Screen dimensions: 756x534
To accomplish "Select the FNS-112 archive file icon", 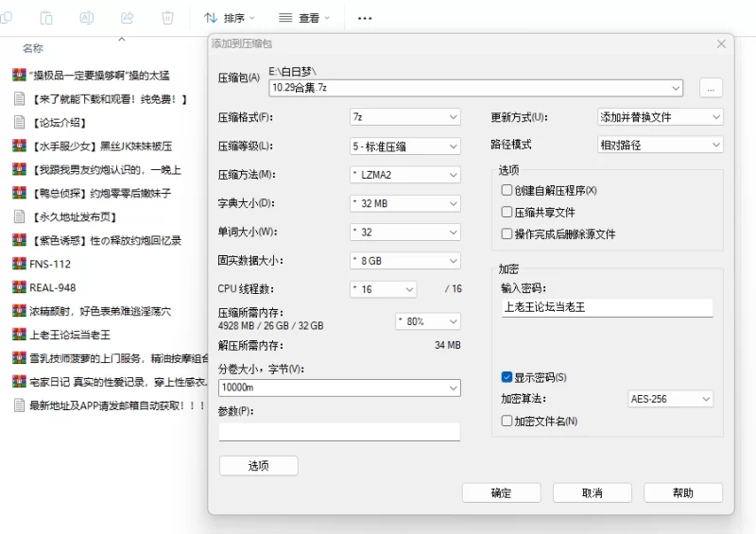I will [x=19, y=264].
